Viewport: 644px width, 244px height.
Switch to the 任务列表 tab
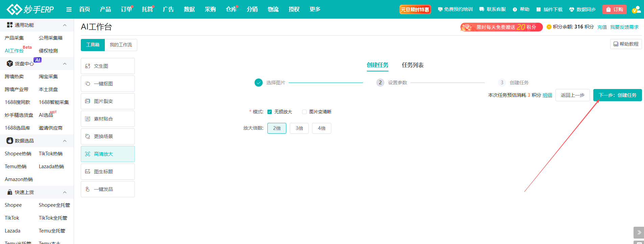[412, 65]
